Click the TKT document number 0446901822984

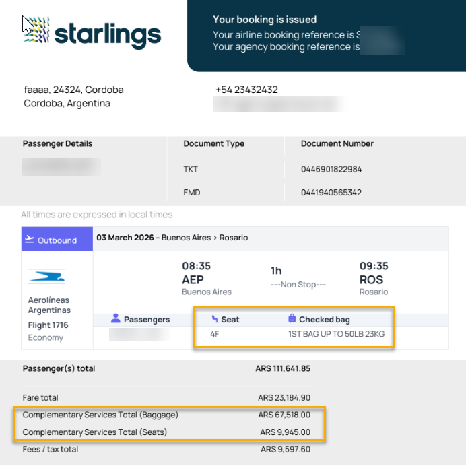pos(331,169)
